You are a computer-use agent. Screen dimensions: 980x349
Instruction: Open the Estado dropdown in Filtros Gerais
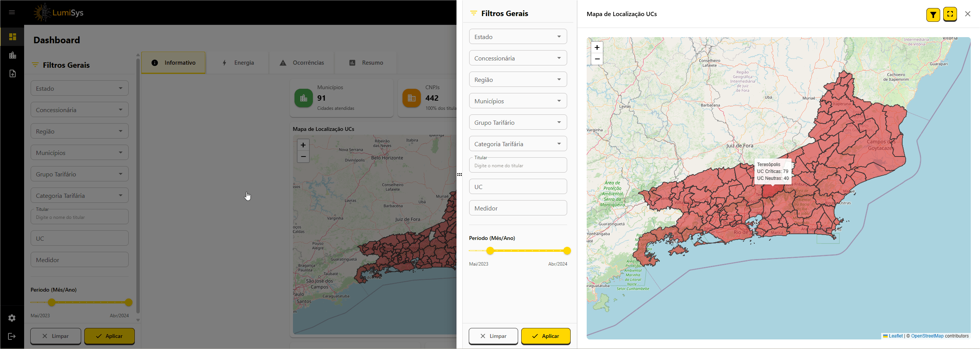[518, 36]
